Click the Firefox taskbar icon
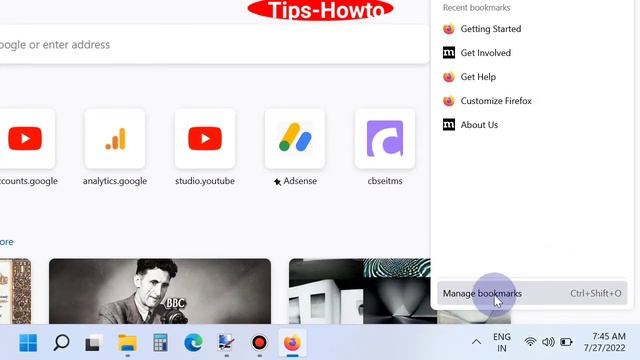 coord(292,342)
